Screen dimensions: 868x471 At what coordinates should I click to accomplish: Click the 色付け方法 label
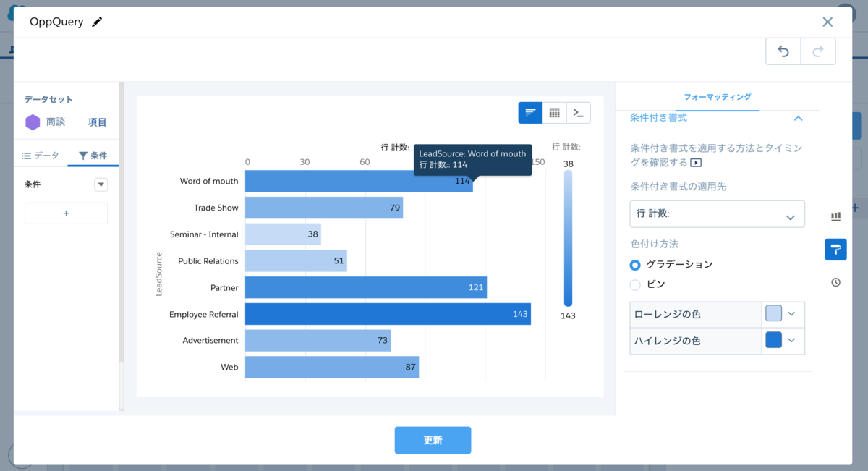coord(654,244)
